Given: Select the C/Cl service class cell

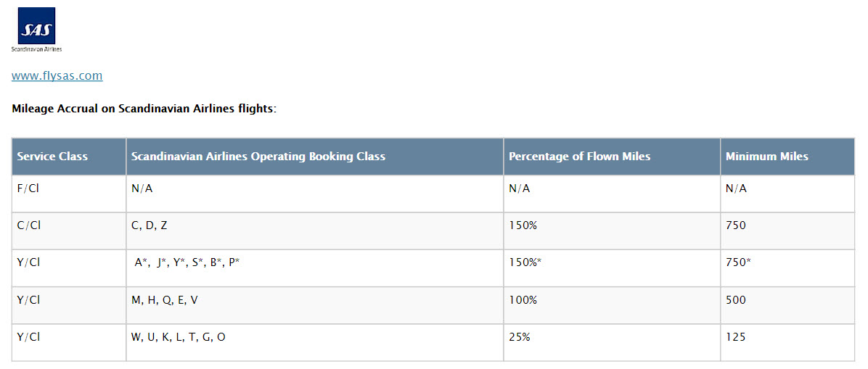Looking at the screenshot, I should click(x=29, y=225).
